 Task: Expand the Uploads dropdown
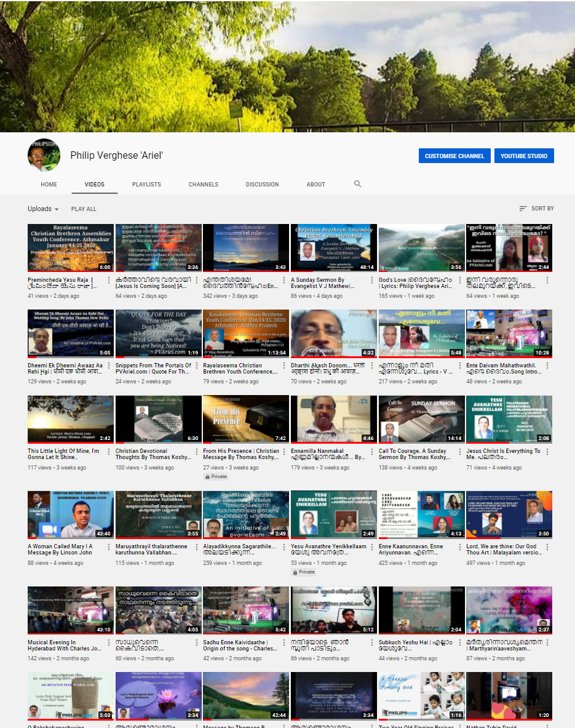43,209
